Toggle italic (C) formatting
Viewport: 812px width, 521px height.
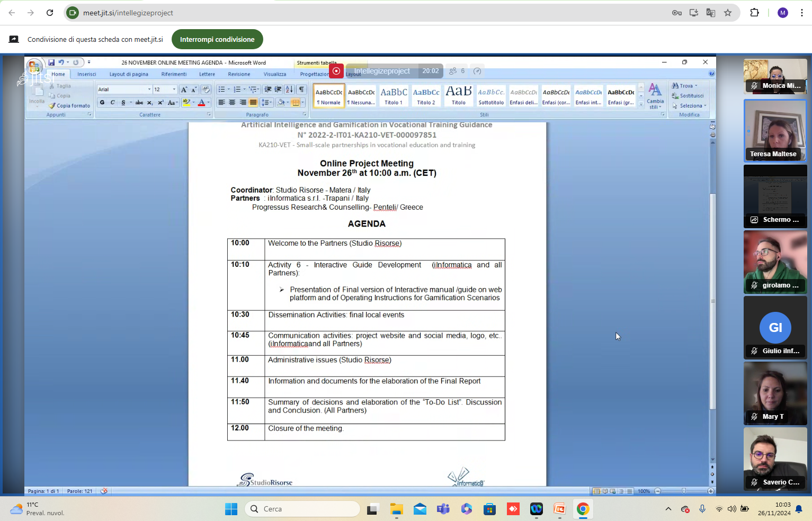pos(112,103)
